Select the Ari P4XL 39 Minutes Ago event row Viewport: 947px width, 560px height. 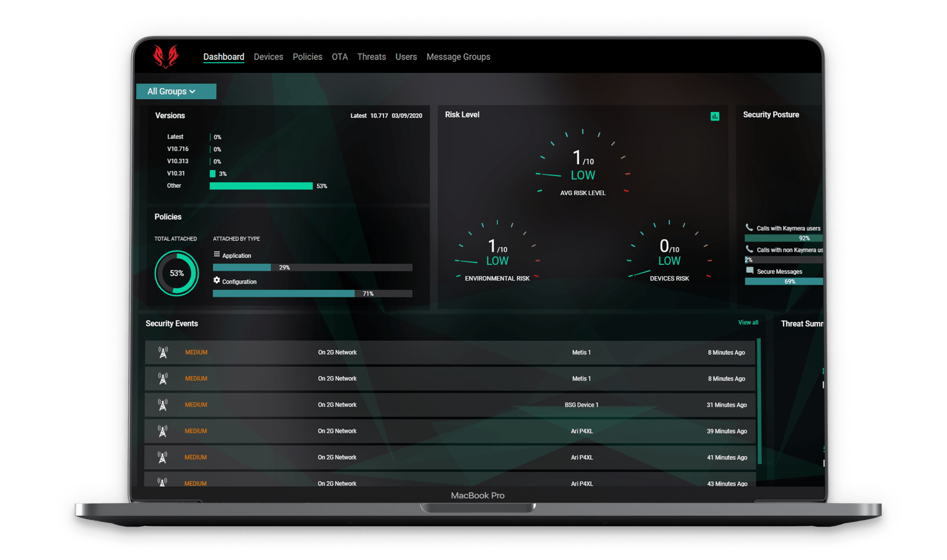click(x=449, y=431)
